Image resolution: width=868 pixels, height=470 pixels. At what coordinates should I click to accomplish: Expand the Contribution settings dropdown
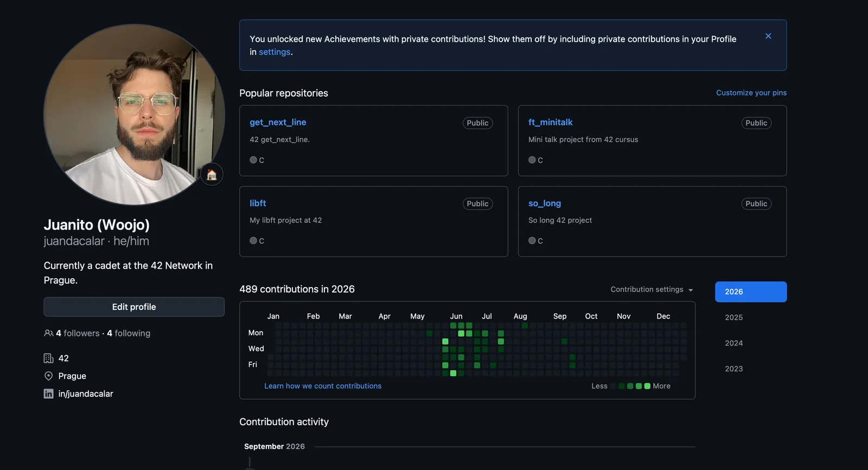[x=652, y=290]
